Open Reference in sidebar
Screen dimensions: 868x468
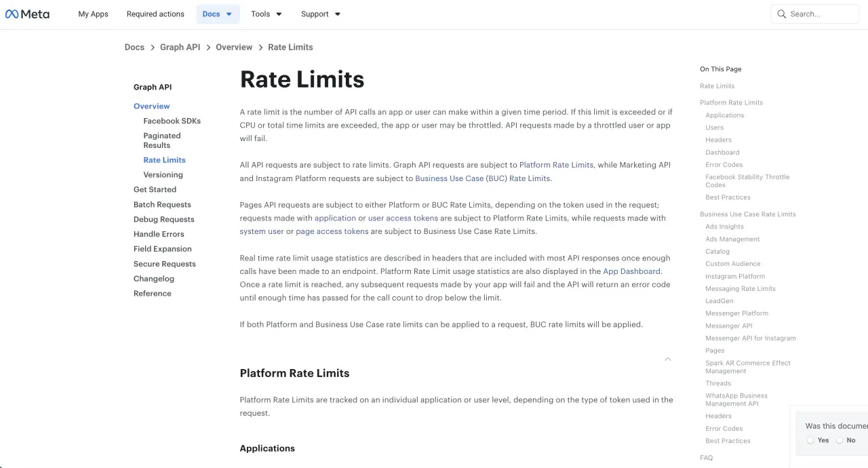[x=153, y=294]
